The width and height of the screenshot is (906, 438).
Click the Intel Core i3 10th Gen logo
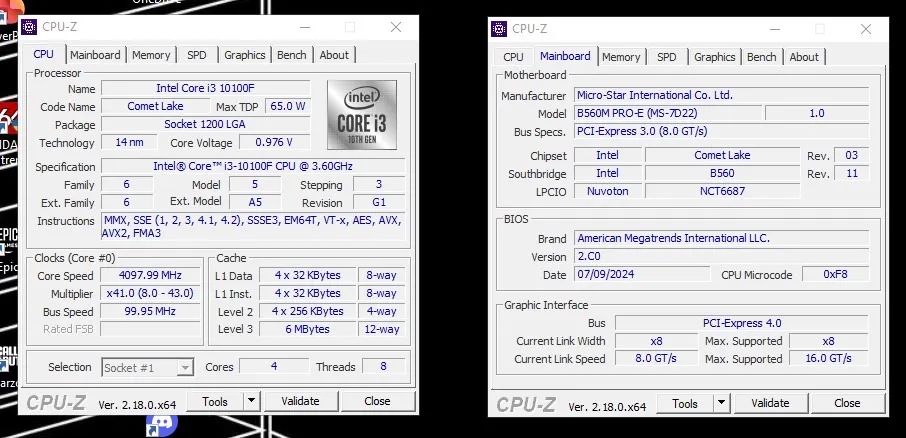(362, 115)
